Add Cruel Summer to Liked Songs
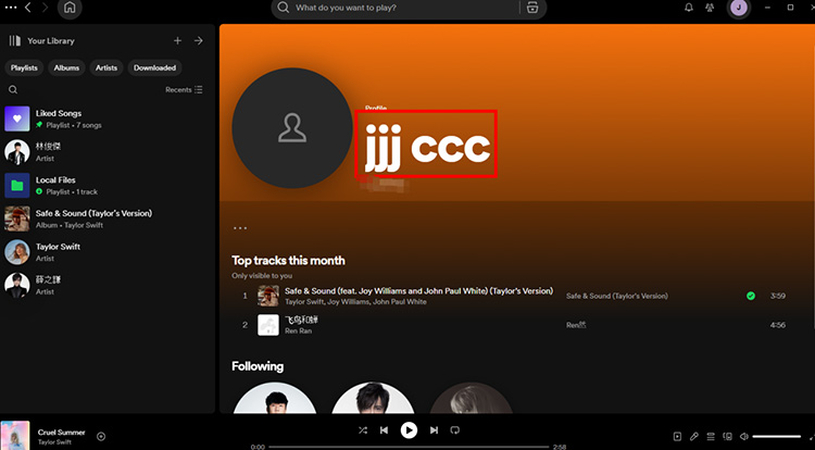 click(x=101, y=436)
